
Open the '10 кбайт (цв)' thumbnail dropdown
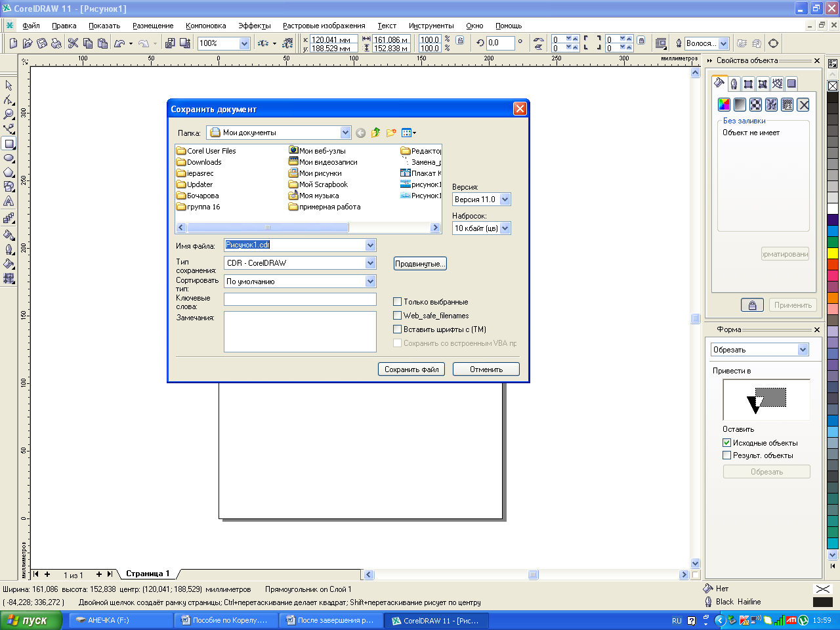point(505,228)
